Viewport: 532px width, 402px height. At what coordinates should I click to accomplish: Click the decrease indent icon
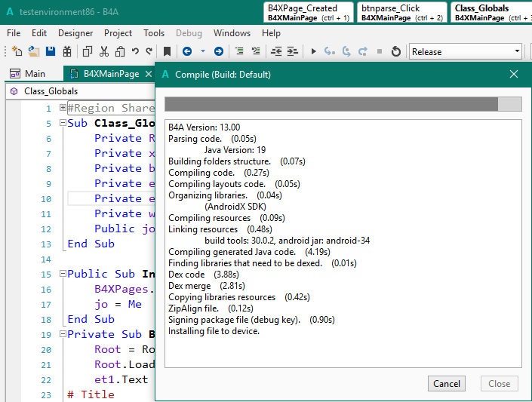point(276,51)
